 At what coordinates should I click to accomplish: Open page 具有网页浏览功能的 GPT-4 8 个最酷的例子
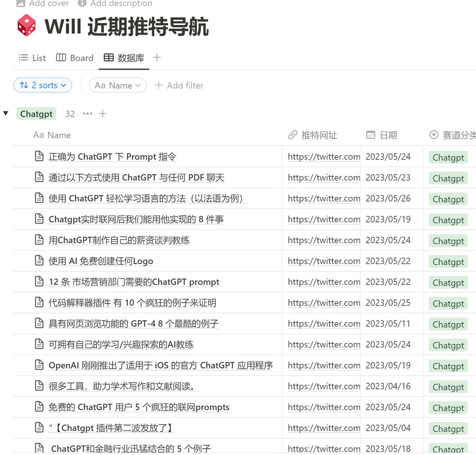pyautogui.click(x=133, y=324)
